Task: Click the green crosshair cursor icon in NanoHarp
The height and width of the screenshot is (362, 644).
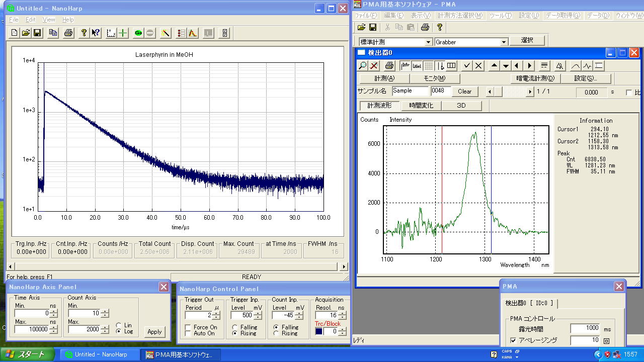Action: click(x=123, y=33)
